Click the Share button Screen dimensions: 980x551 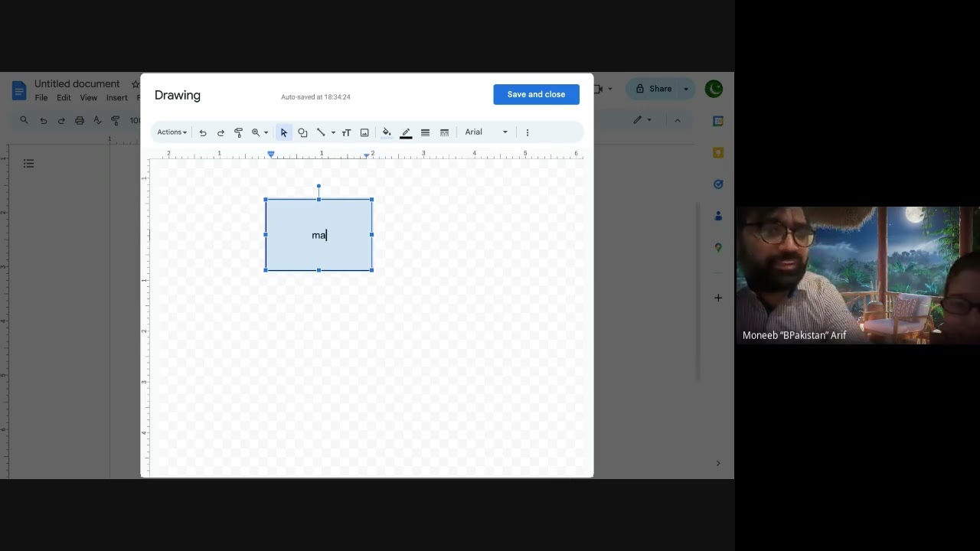653,89
